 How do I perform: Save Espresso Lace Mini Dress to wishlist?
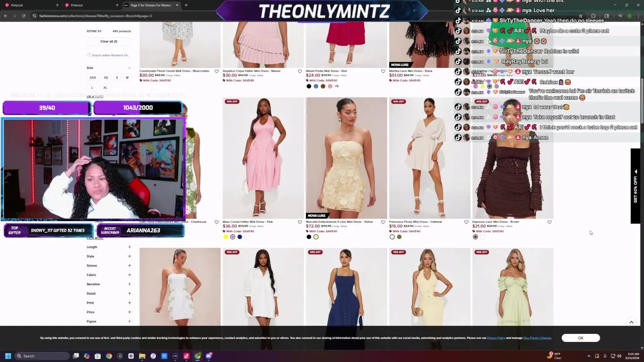(x=549, y=222)
